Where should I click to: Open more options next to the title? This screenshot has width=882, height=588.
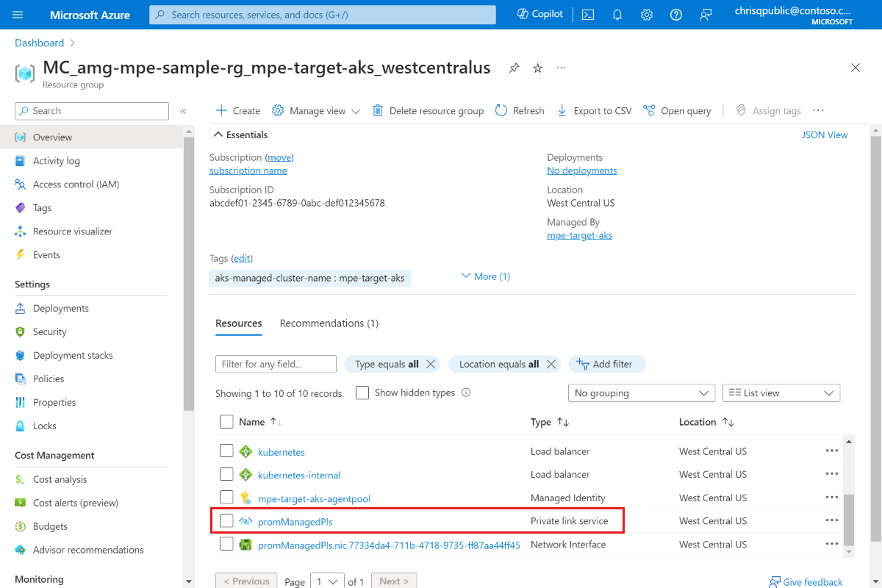(562, 68)
